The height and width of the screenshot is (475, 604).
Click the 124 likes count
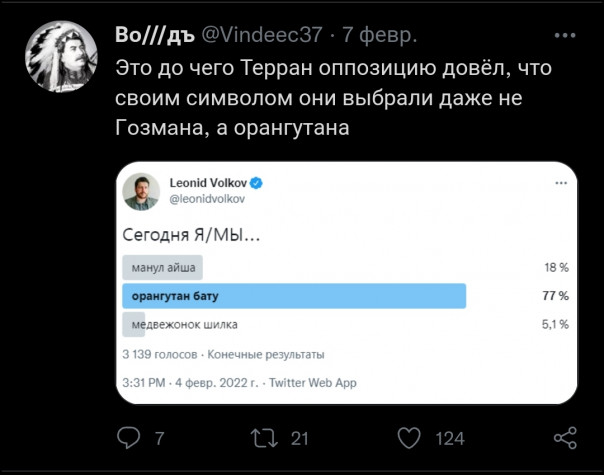pyautogui.click(x=450, y=437)
